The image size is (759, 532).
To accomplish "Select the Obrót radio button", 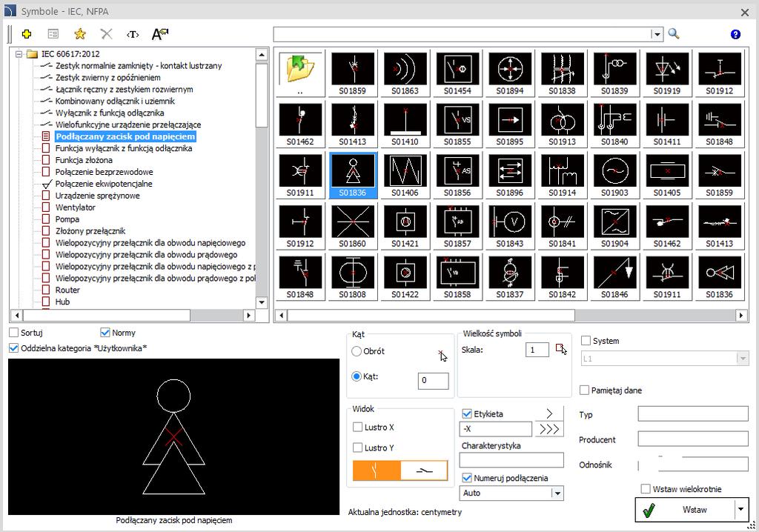I will pyautogui.click(x=357, y=351).
